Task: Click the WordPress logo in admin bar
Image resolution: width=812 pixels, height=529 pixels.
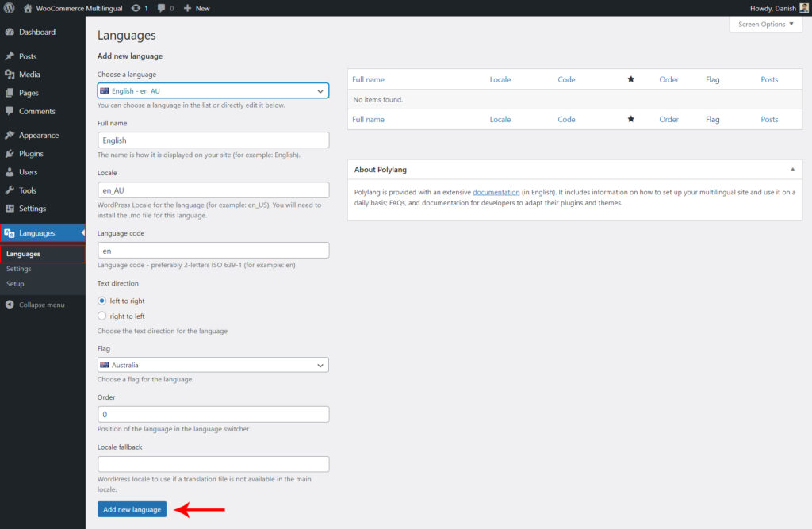Action: pyautogui.click(x=10, y=8)
